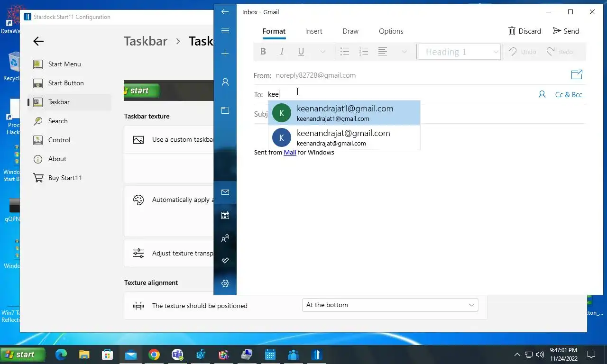607x364 pixels.
Task: Toggle Underline formatting
Action: (301, 52)
